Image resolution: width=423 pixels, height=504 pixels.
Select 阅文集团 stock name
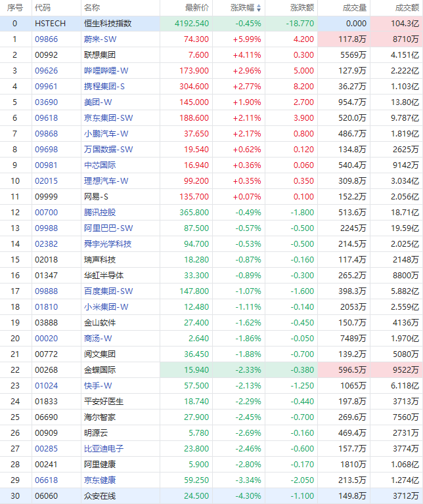(100, 354)
